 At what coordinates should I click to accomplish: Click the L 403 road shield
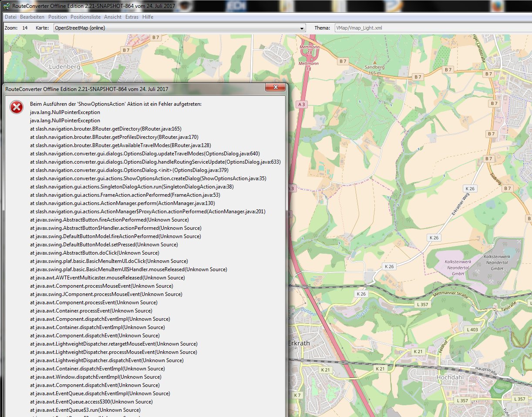click(472, 330)
